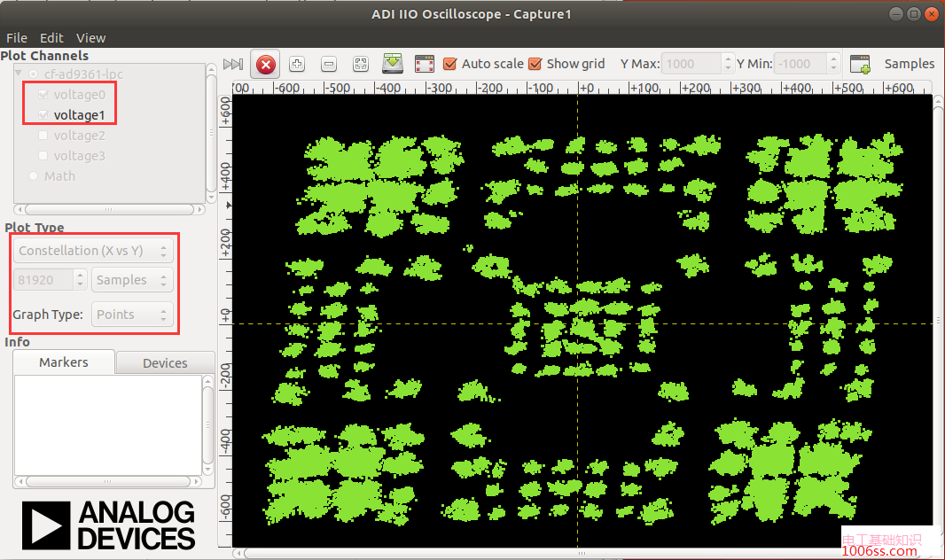Click the Analog Devices logo

pyautogui.click(x=108, y=525)
